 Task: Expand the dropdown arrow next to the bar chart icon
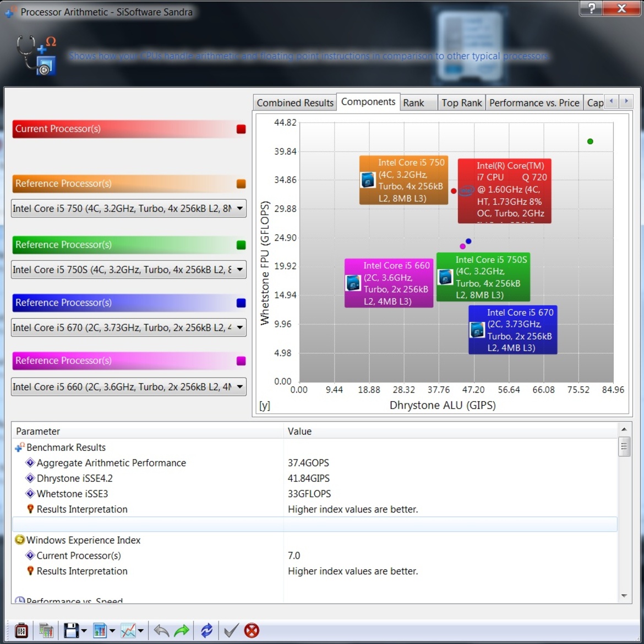coord(112,630)
